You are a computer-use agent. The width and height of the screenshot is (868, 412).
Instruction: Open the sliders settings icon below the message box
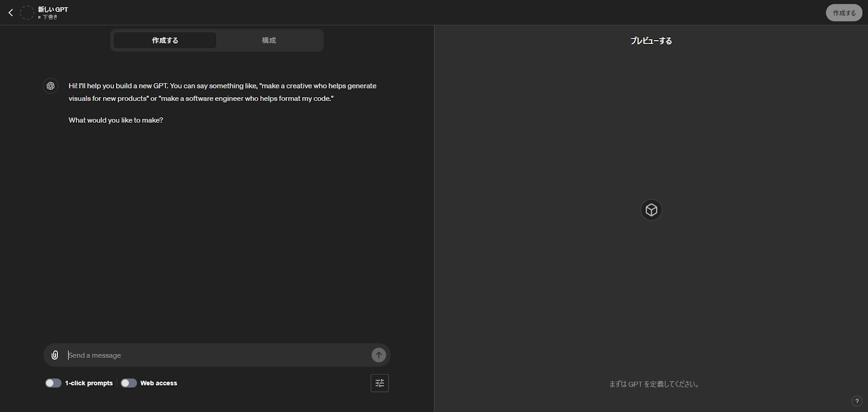pyautogui.click(x=380, y=383)
